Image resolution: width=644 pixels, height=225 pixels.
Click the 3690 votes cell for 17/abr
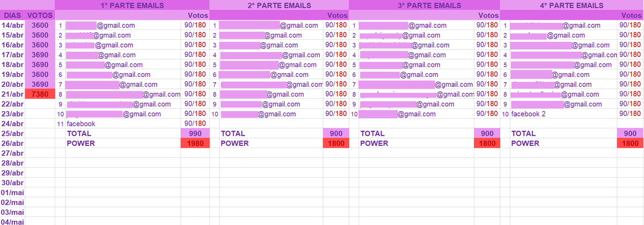click(x=40, y=55)
